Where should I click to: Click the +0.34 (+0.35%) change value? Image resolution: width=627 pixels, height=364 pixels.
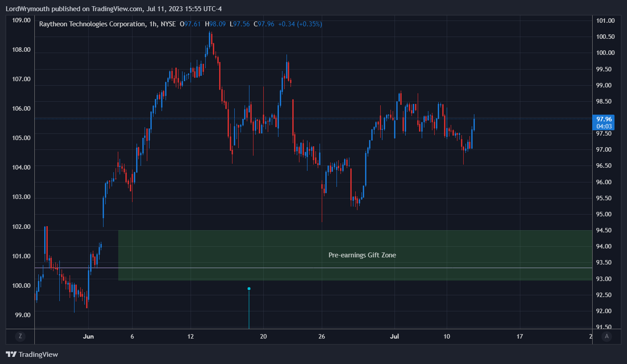coord(300,24)
